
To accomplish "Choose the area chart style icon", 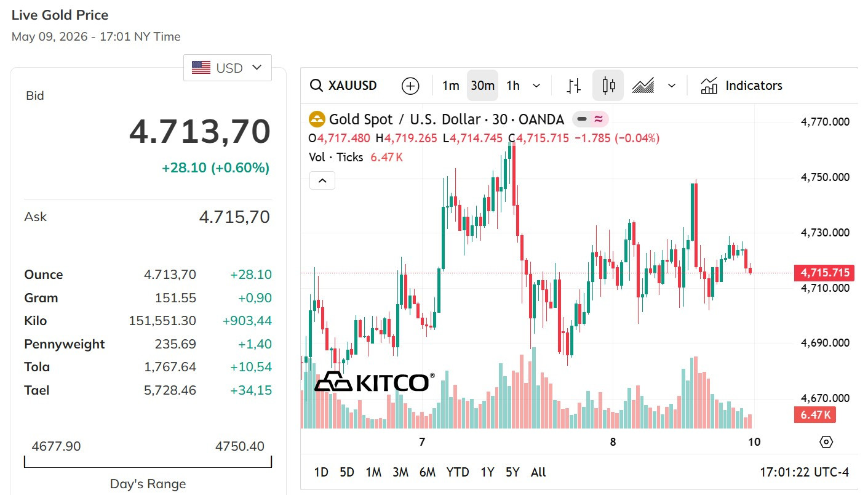I will [x=643, y=86].
